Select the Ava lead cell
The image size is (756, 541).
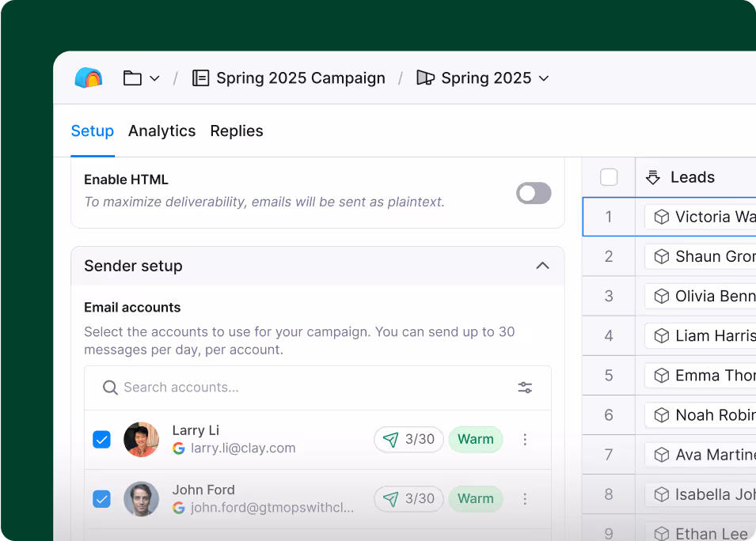point(695,455)
